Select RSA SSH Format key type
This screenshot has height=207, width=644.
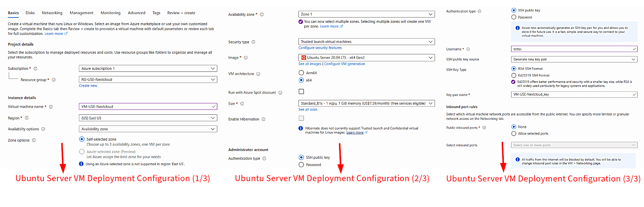514,68
